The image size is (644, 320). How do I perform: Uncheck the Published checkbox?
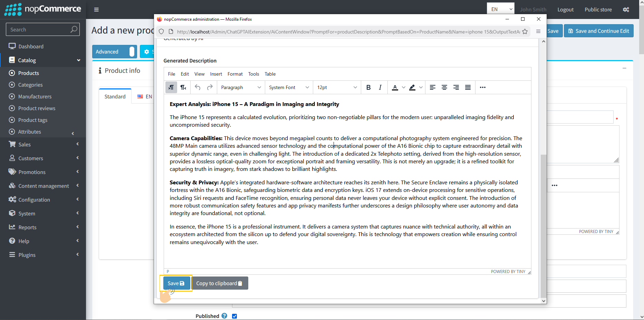click(234, 316)
